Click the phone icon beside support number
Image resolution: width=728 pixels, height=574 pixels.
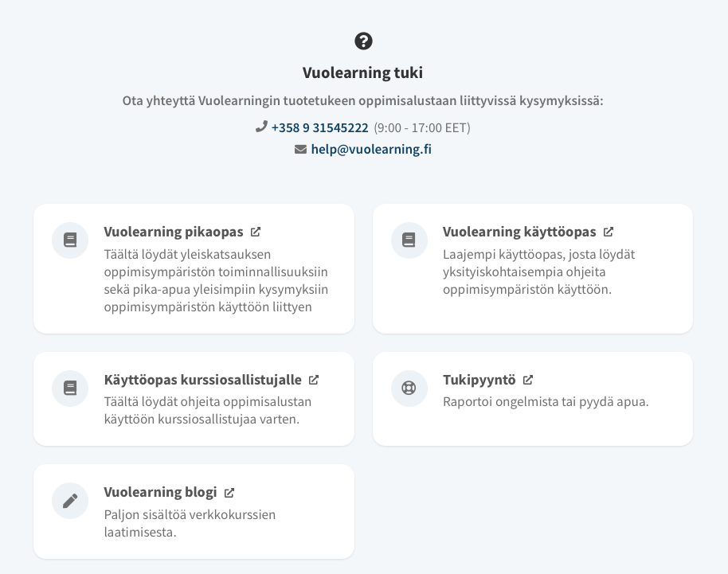click(261, 127)
